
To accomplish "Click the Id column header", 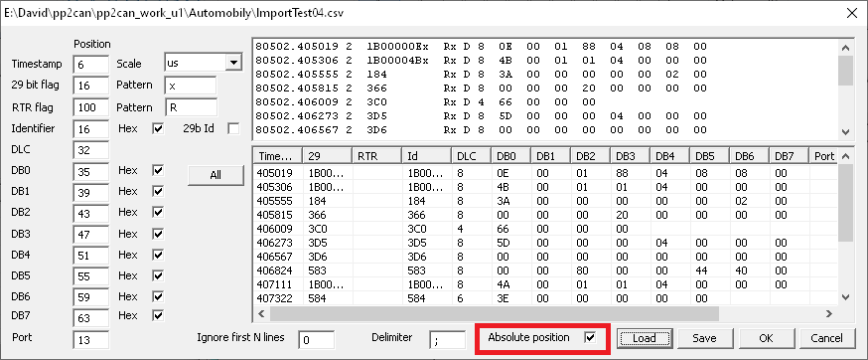I will point(427,156).
